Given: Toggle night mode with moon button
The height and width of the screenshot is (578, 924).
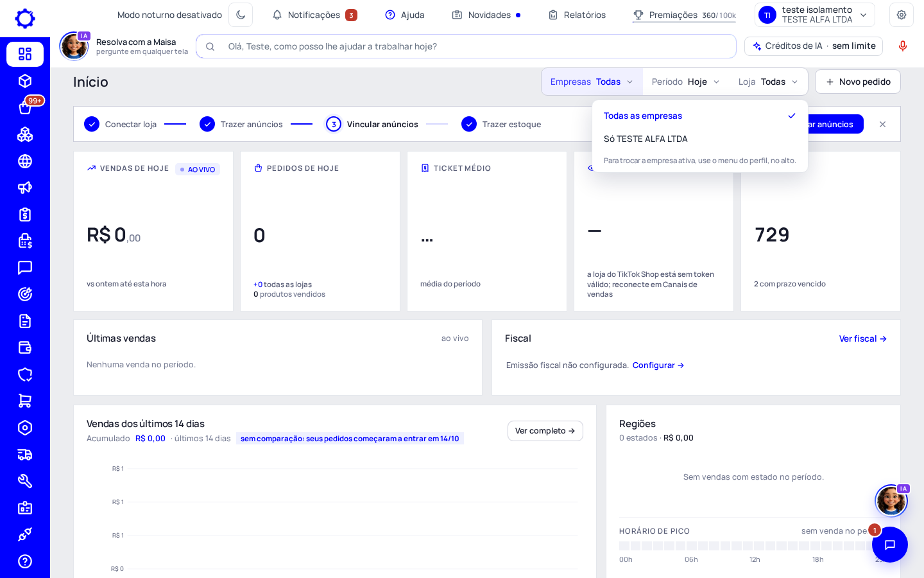Looking at the screenshot, I should click(241, 15).
